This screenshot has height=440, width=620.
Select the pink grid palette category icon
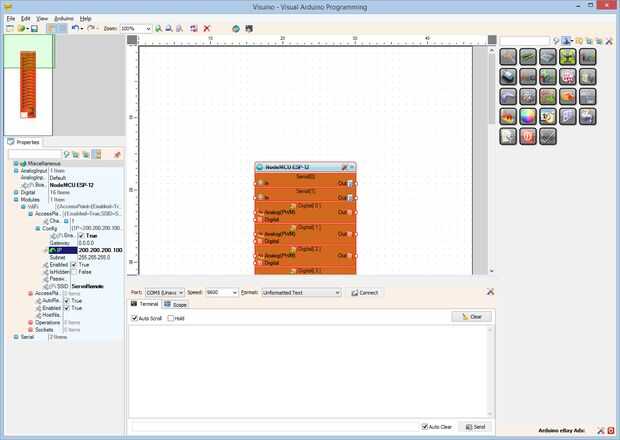(x=568, y=77)
